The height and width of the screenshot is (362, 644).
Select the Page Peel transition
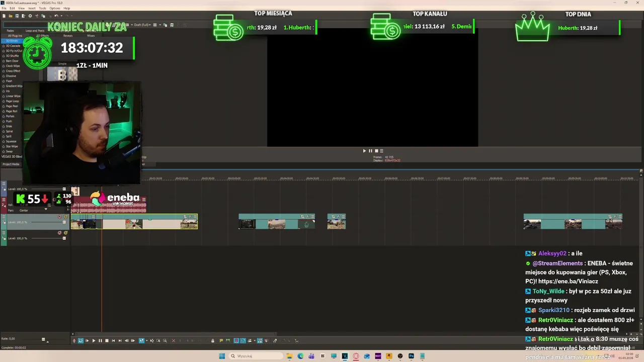[x=11, y=106]
